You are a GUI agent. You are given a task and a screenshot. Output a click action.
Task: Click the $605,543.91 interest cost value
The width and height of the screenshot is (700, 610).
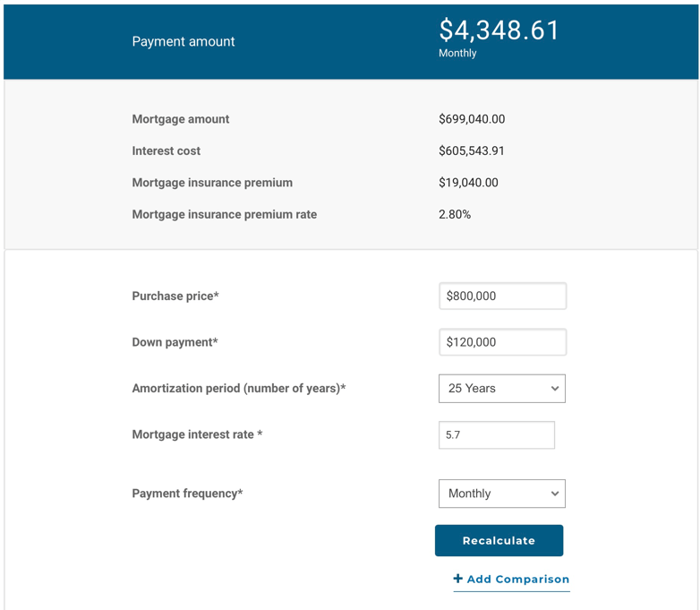(x=471, y=151)
